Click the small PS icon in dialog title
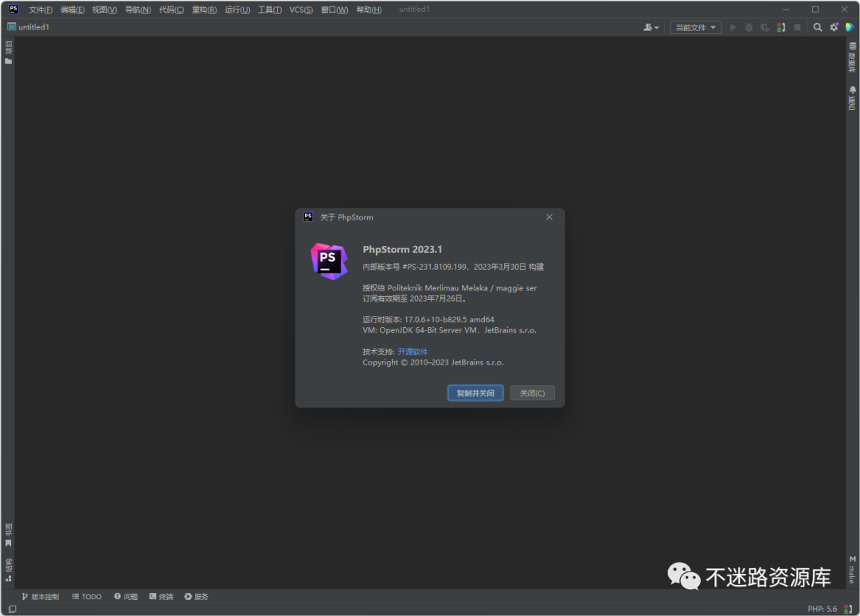860x616 pixels. click(x=308, y=217)
